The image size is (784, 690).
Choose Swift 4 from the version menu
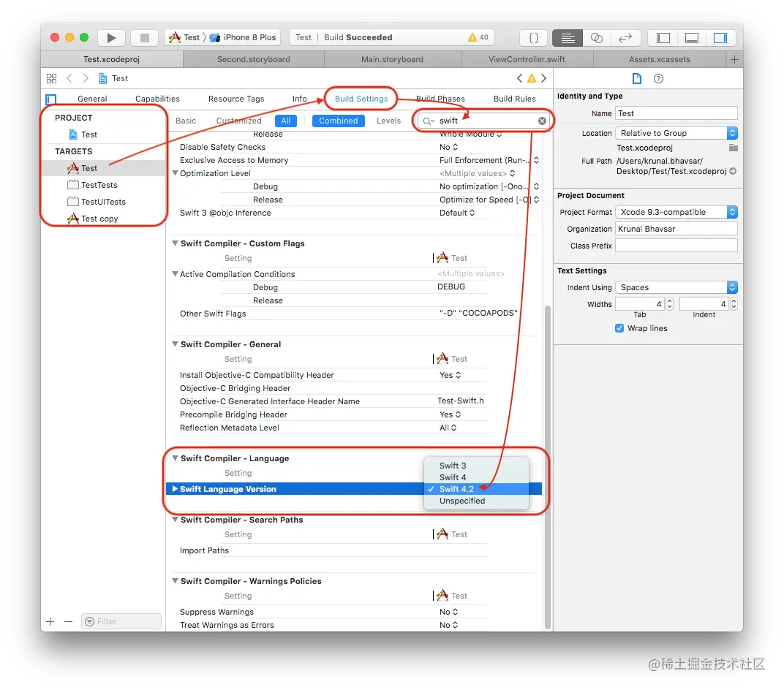click(x=476, y=477)
